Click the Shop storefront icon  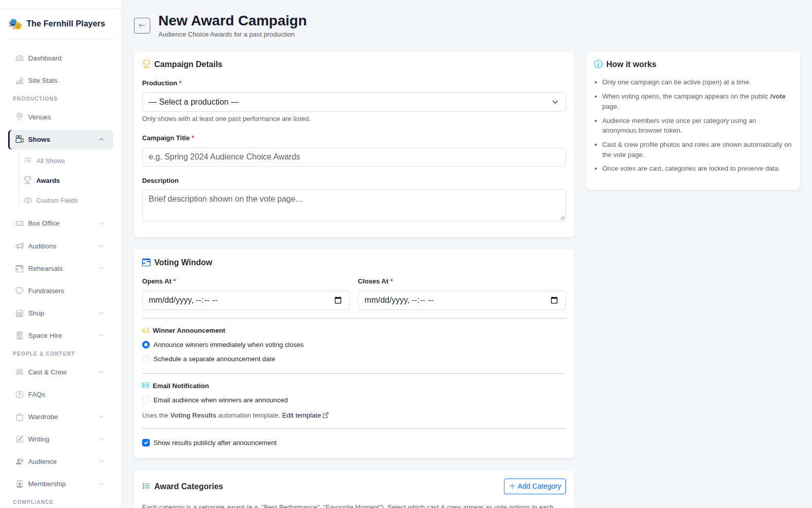pos(19,313)
